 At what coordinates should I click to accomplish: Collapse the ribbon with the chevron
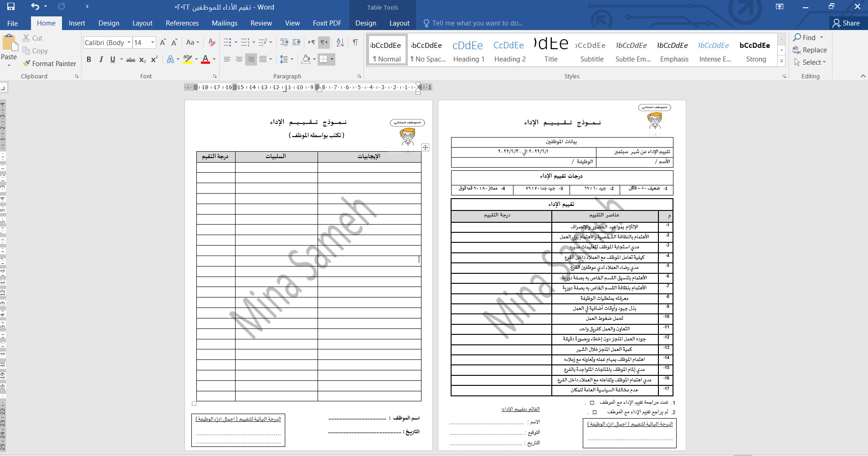click(x=863, y=76)
